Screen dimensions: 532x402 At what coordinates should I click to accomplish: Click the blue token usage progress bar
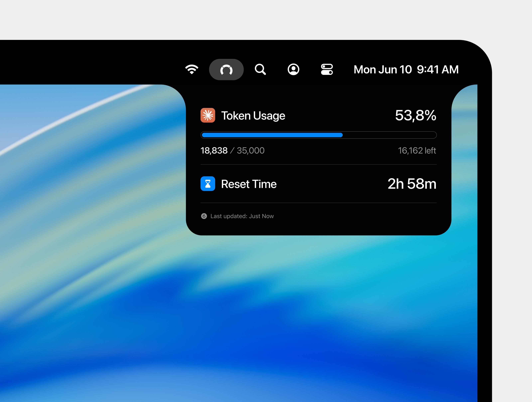(319, 135)
